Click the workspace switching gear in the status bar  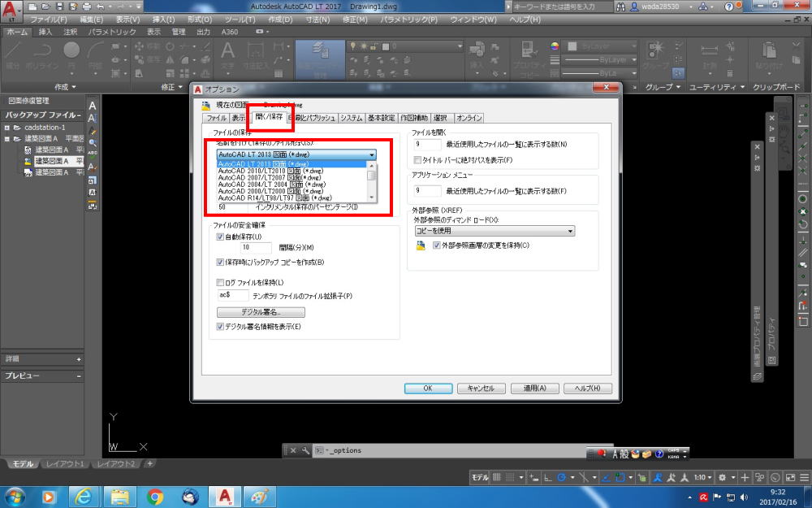point(722,477)
